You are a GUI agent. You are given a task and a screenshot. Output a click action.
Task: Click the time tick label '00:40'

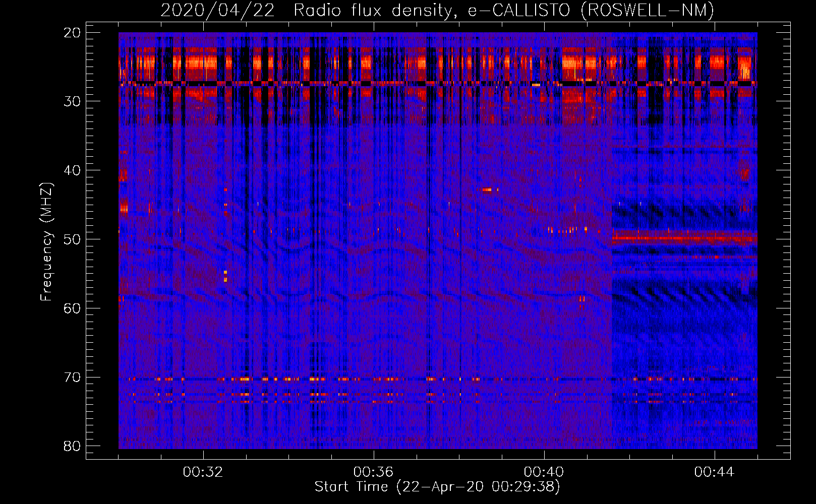click(544, 472)
